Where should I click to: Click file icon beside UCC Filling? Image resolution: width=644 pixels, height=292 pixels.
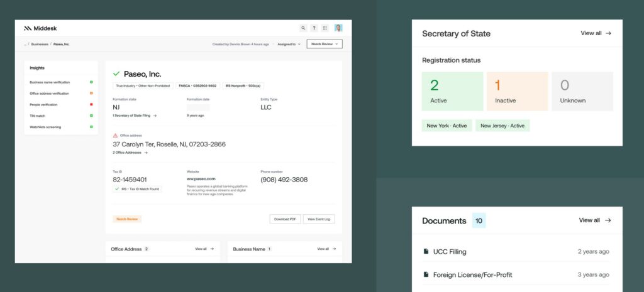[x=426, y=251]
